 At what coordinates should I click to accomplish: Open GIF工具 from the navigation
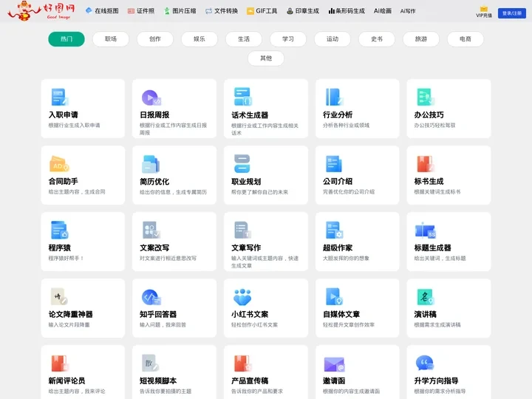[262, 11]
